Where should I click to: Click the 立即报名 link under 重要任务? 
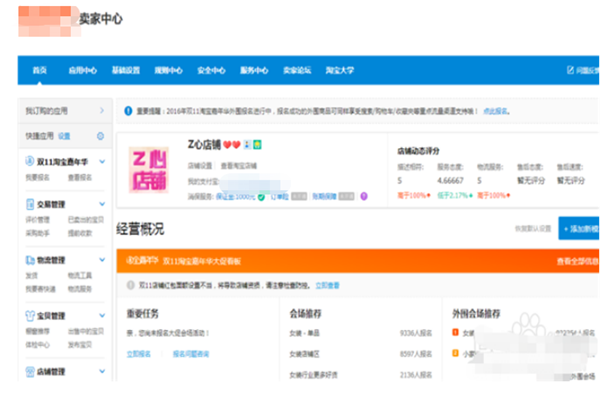[140, 354]
